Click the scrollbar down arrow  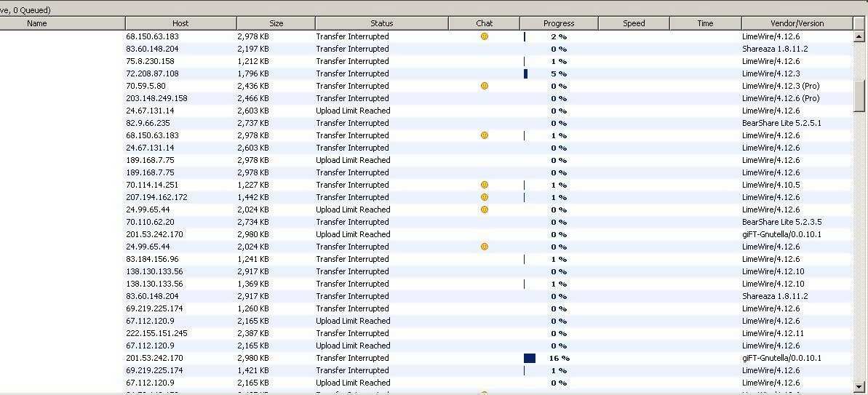click(860, 386)
